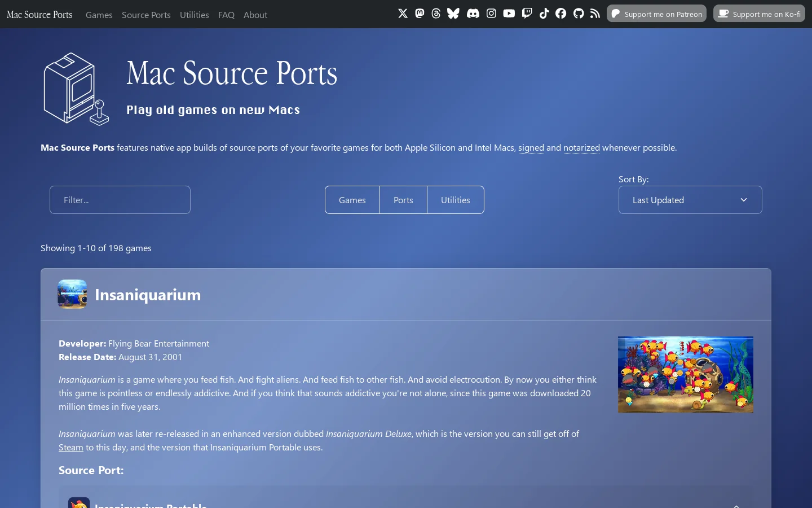812x508 pixels.
Task: Select the Ports filter tab
Action: pyautogui.click(x=403, y=200)
